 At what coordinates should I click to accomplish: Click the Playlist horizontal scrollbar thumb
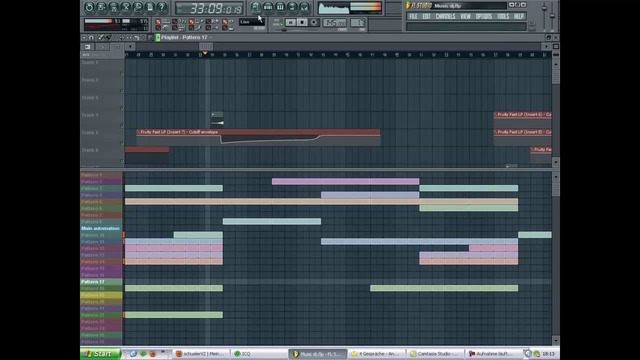[x=206, y=47]
